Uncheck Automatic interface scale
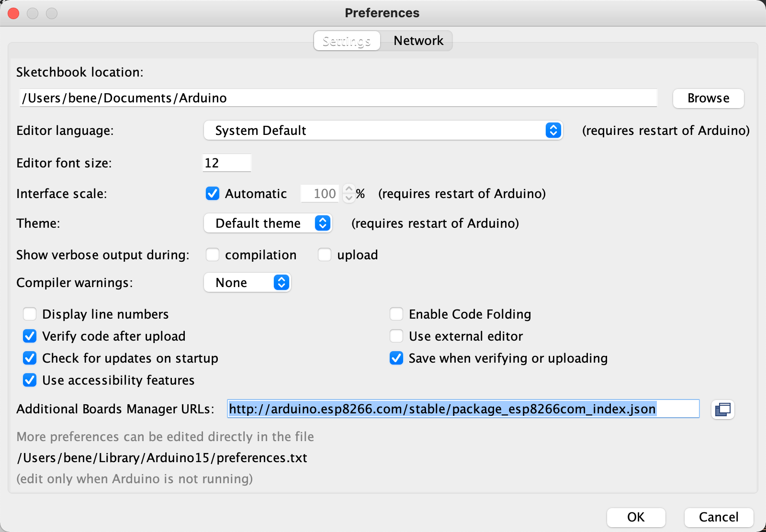Screen dimensions: 766x532 (213, 194)
